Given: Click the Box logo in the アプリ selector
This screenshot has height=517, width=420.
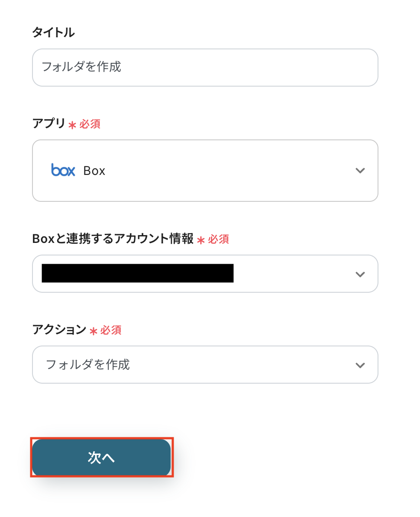Looking at the screenshot, I should coord(63,170).
